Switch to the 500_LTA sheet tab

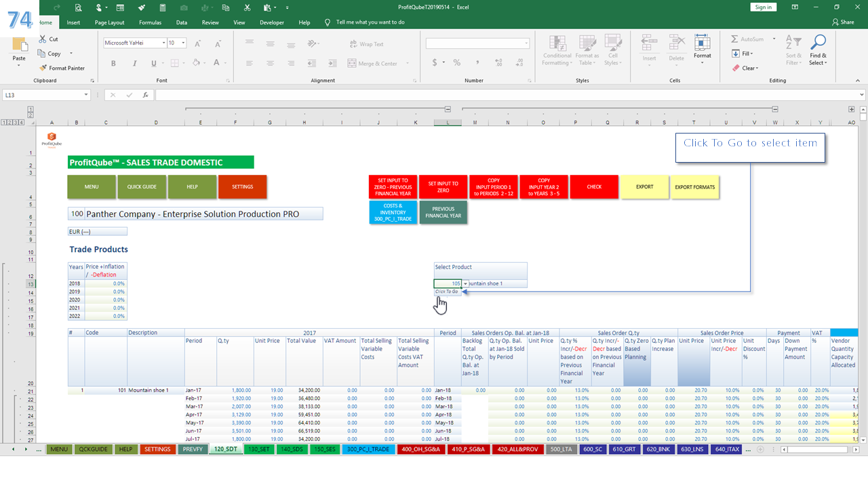tap(561, 449)
